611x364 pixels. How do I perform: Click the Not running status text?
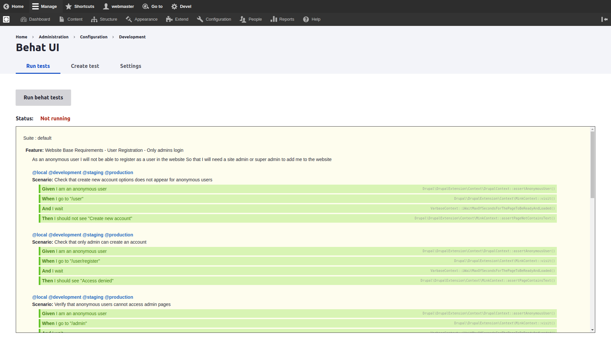coord(55,118)
